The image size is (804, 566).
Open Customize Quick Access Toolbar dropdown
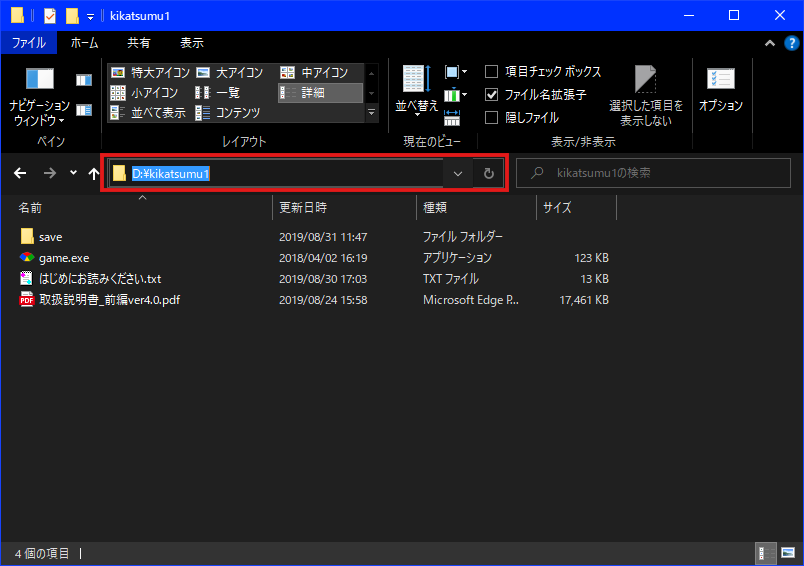90,17
